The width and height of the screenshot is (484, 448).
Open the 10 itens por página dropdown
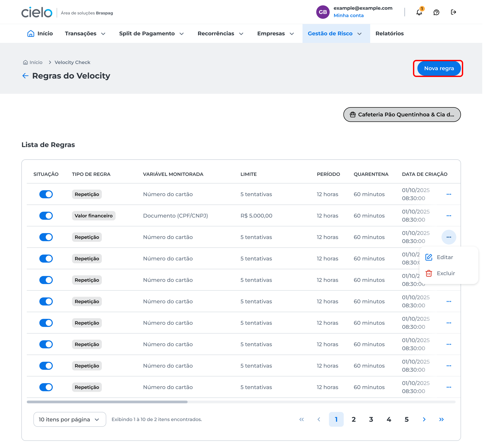pyautogui.click(x=70, y=419)
